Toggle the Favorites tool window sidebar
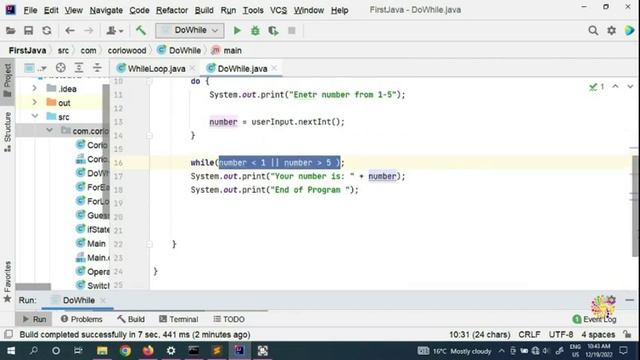This screenshot has width=640, height=360. 7,282
